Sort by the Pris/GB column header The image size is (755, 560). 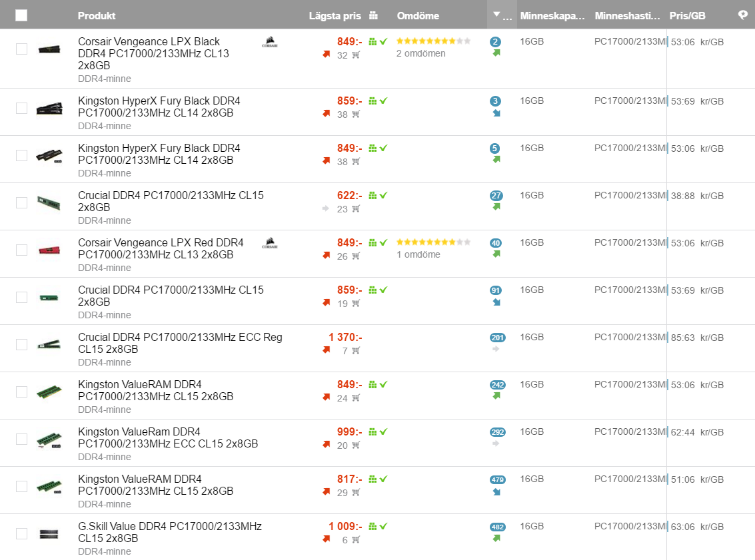(687, 15)
